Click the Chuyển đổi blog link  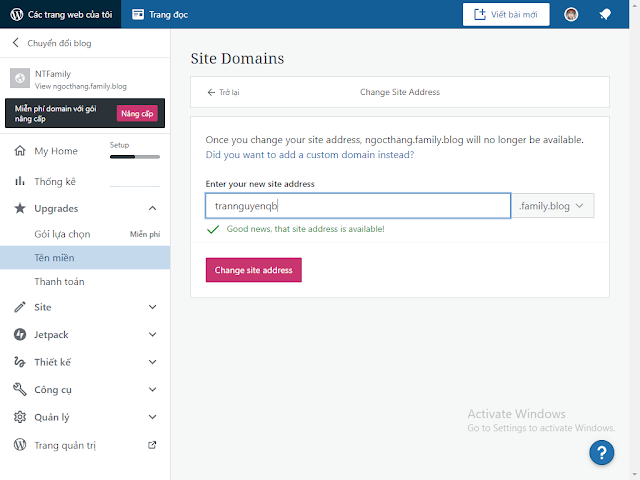(59, 43)
